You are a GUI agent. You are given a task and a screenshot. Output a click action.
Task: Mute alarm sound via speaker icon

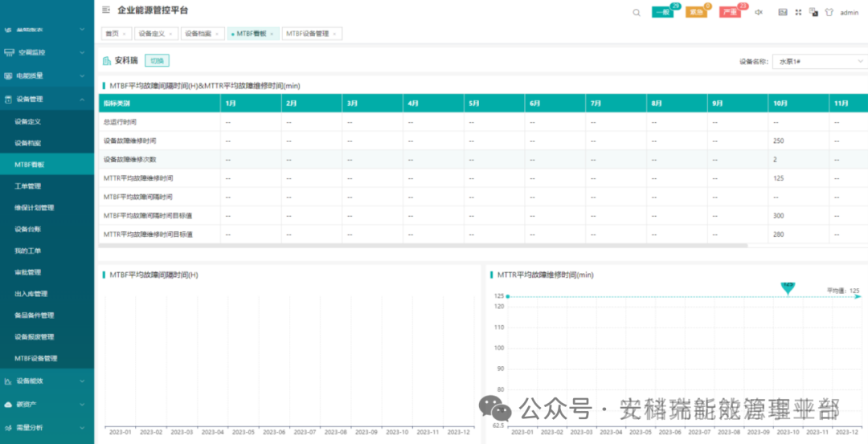[x=759, y=12]
